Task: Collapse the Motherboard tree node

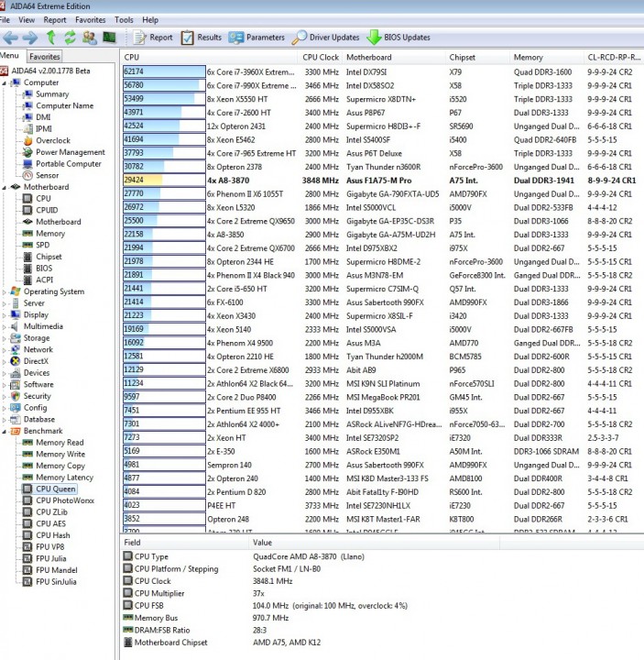Action: click(5, 187)
